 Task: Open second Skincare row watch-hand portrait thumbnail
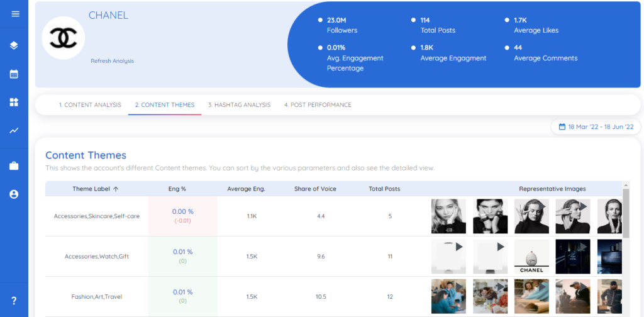(490, 216)
